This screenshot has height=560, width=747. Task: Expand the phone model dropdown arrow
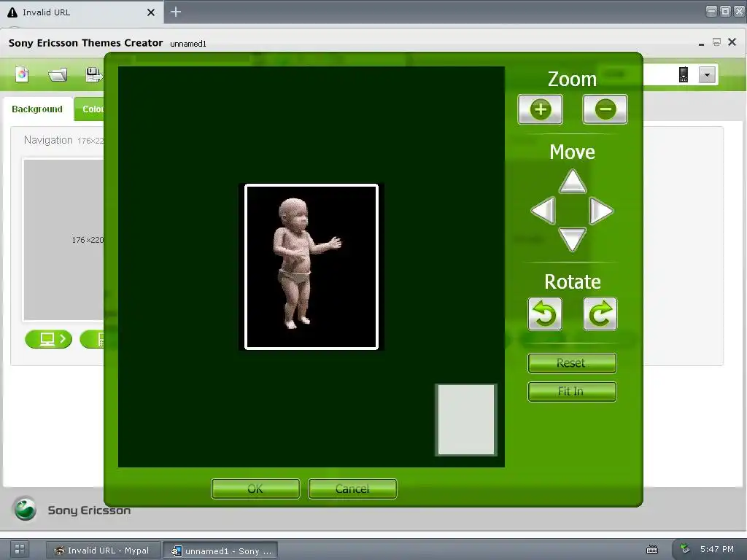(707, 75)
